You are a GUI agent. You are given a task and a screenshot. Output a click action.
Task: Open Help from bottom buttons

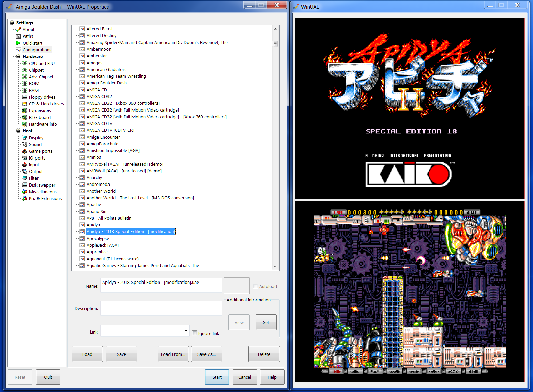coord(272,377)
